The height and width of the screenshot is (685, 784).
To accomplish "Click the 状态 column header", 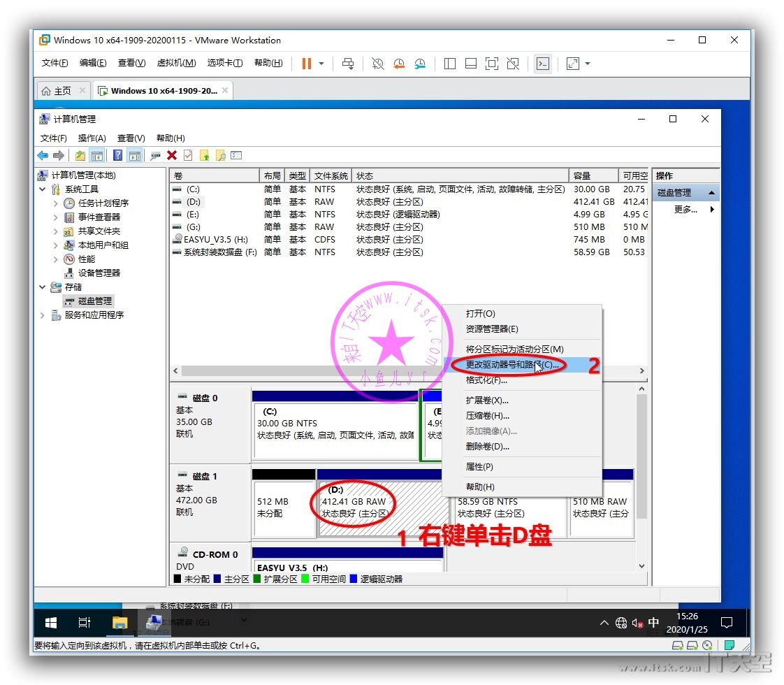I will pyautogui.click(x=460, y=175).
